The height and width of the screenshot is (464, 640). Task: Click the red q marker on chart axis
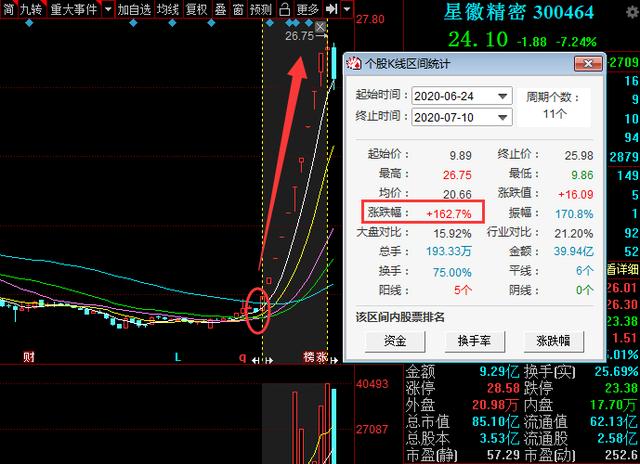pos(242,357)
